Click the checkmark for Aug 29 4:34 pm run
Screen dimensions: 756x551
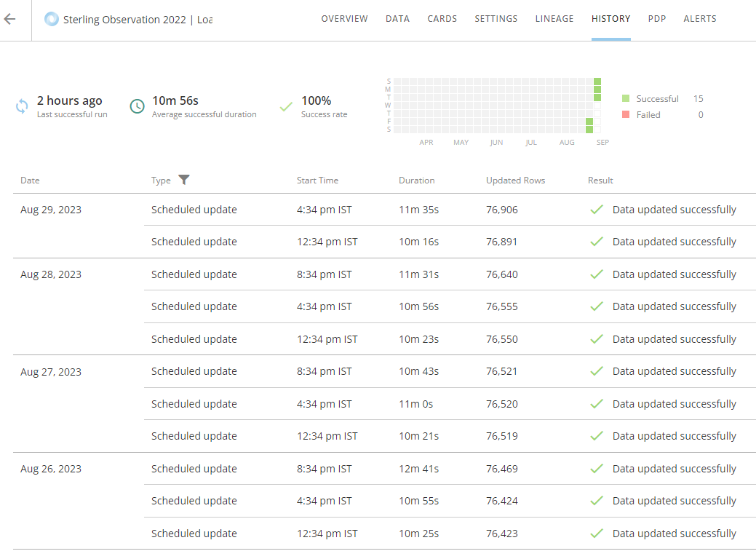click(597, 210)
